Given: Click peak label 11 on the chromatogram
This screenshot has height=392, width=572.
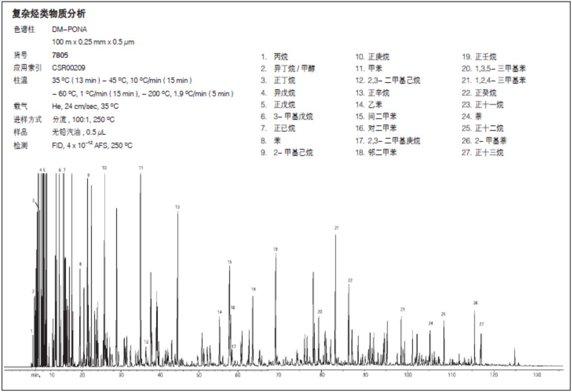Looking at the screenshot, I should (141, 168).
